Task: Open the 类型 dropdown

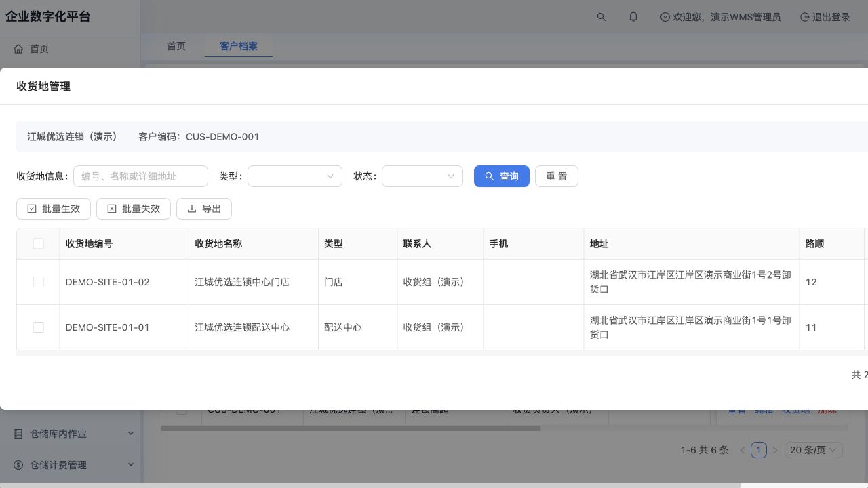Action: [x=295, y=176]
